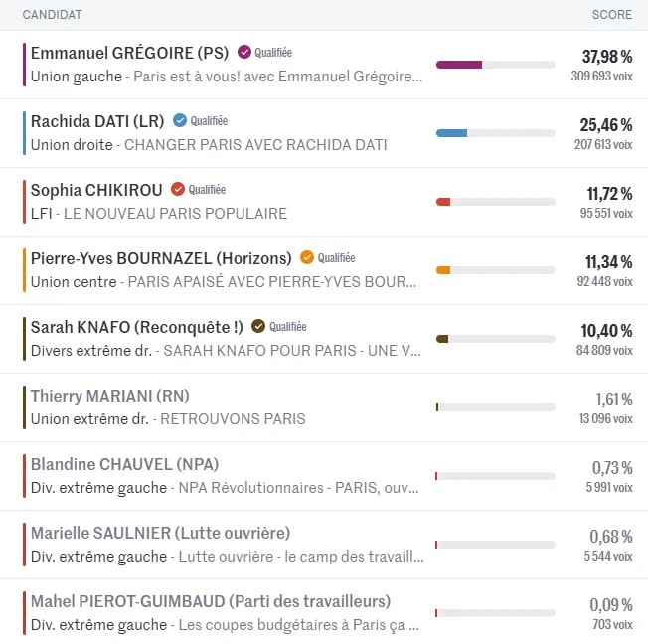The image size is (648, 644).
Task: Click the orange qualified checkmark beside Pierre-Yves Bournazel
Action: coord(307,258)
